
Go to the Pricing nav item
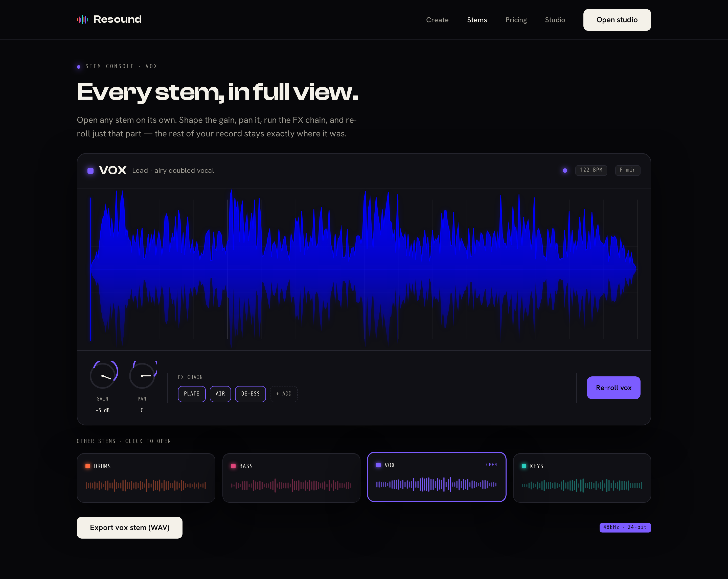coord(516,20)
